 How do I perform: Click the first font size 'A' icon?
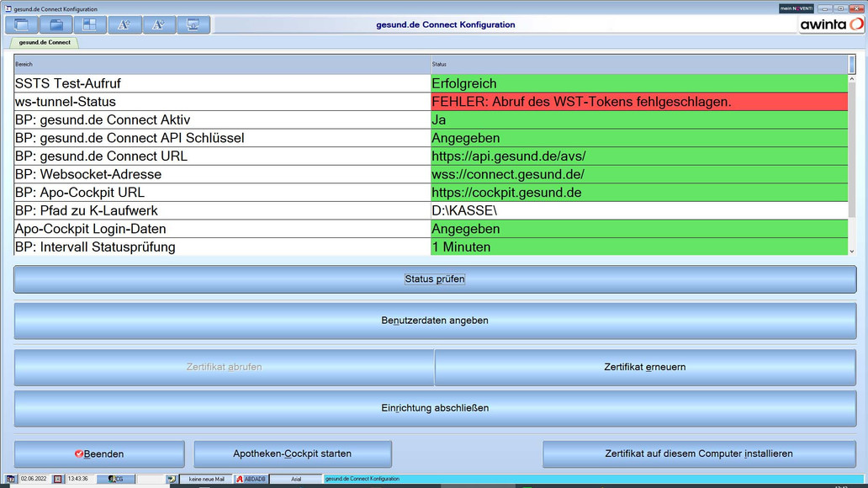tap(124, 25)
